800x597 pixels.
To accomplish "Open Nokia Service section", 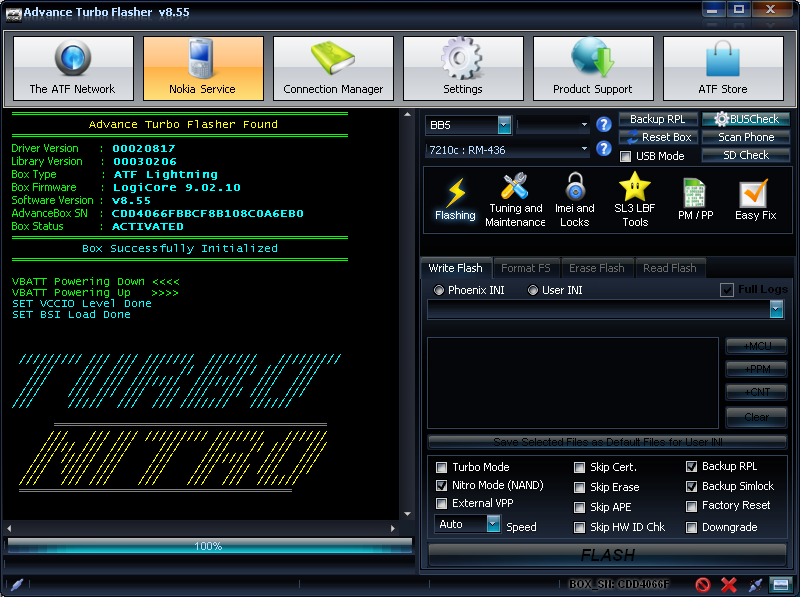I will tap(203, 68).
